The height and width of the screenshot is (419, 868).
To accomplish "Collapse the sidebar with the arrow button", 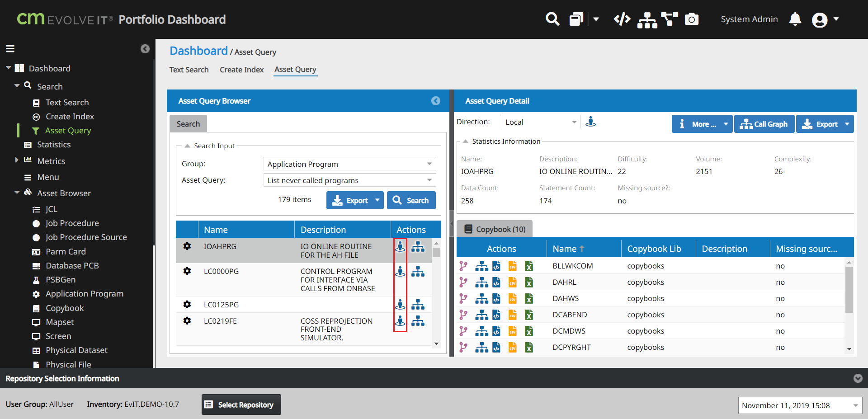I will [x=145, y=49].
